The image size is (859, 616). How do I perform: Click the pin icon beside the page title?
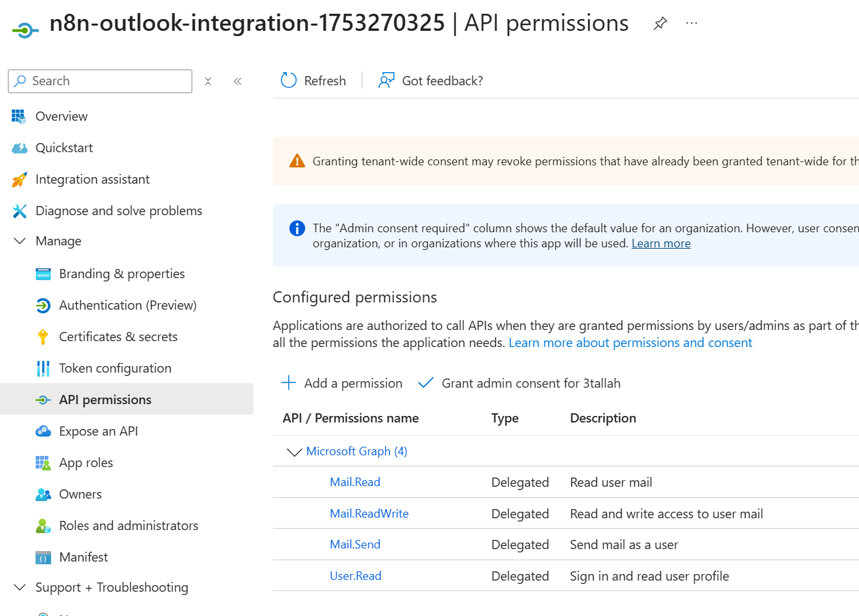(660, 24)
